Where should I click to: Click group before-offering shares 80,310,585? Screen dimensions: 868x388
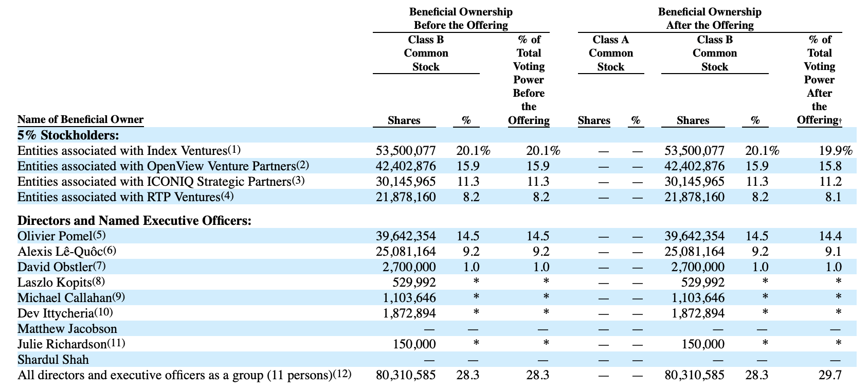pos(406,376)
